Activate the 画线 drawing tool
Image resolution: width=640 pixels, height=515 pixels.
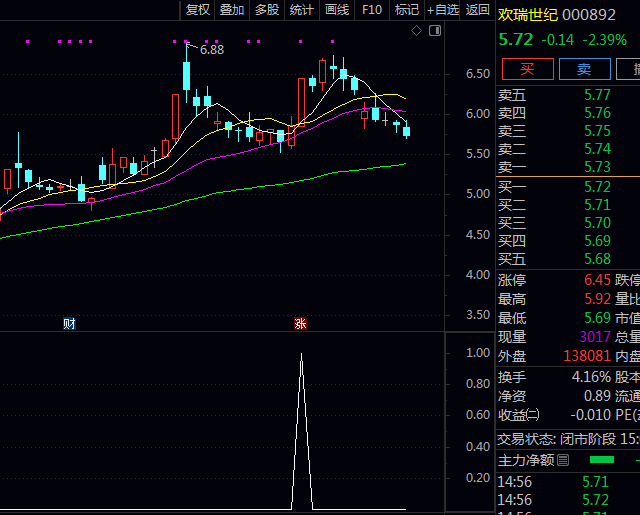click(x=337, y=9)
